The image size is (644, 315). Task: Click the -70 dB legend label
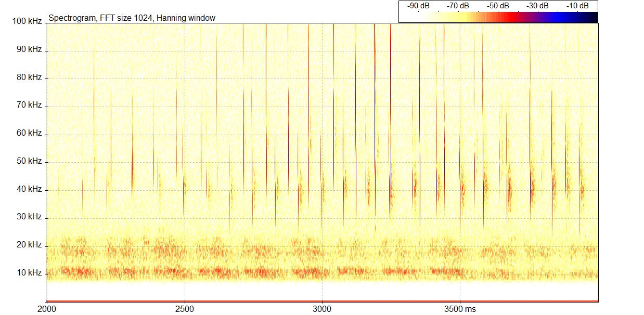click(x=458, y=6)
